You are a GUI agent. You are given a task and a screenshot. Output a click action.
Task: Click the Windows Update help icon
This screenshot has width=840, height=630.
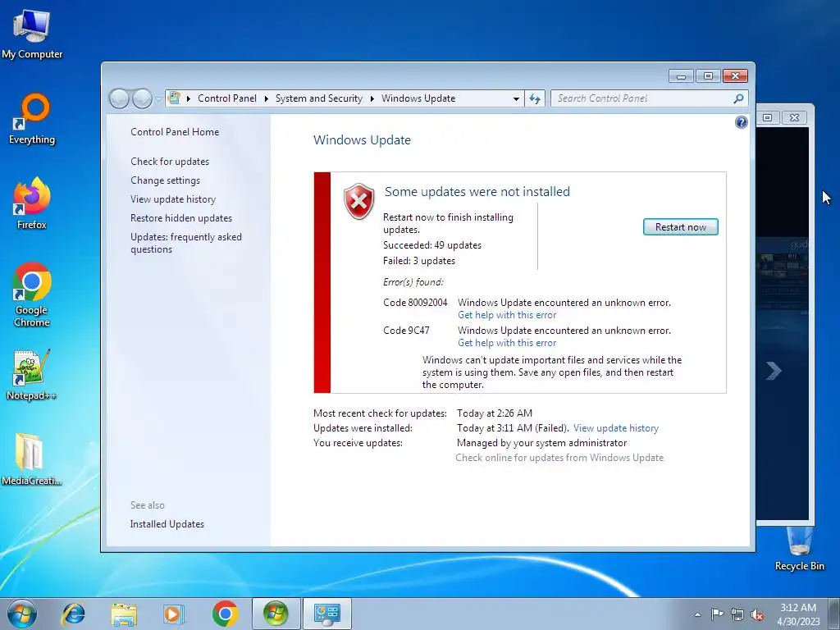741,123
